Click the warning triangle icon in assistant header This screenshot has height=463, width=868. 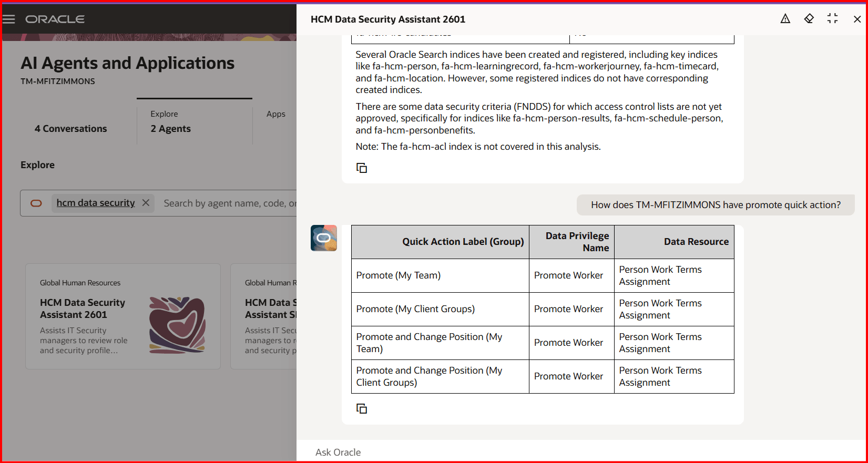tap(785, 19)
